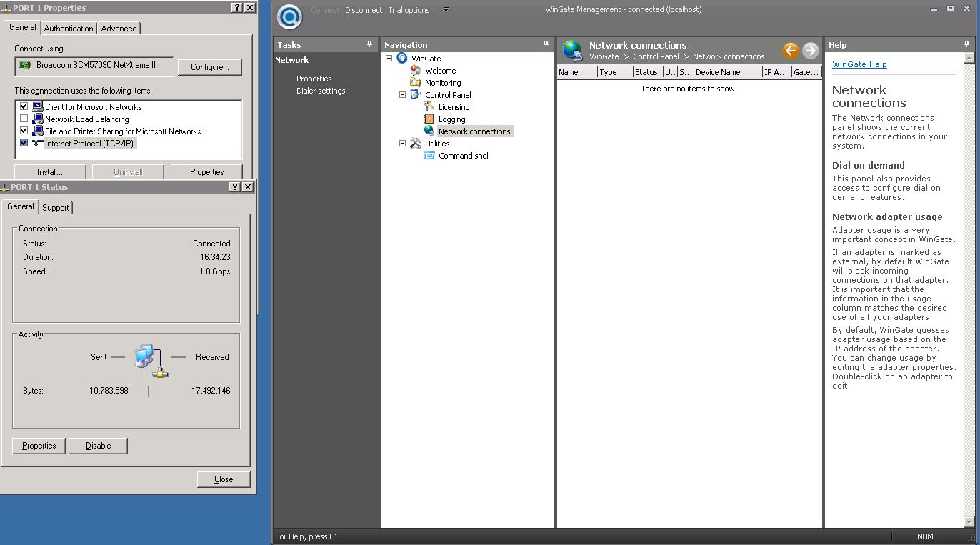980x545 pixels.
Task: Open the WinGate Help link
Action: coord(859,64)
